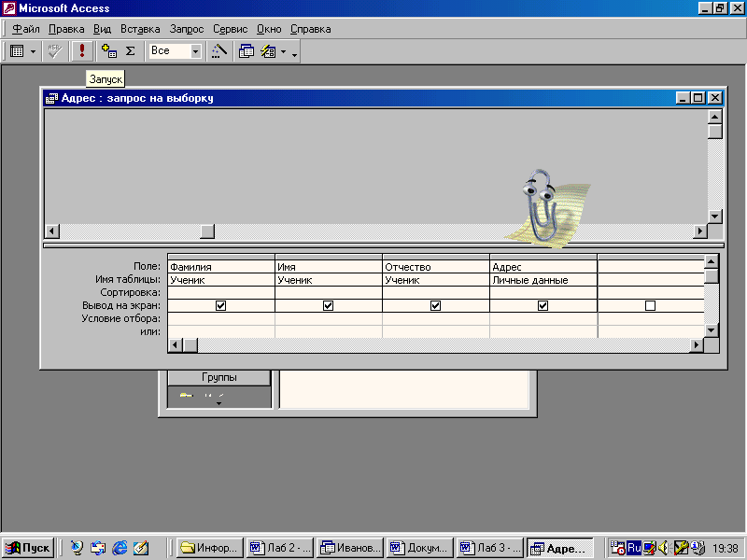Open the Правка menu
The image size is (747, 560).
(66, 29)
